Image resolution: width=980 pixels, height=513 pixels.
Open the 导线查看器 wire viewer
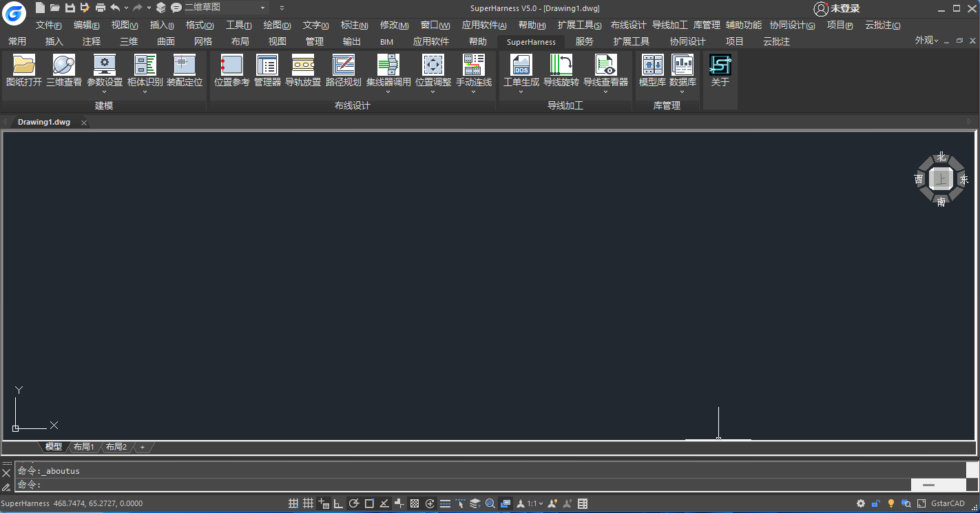606,70
